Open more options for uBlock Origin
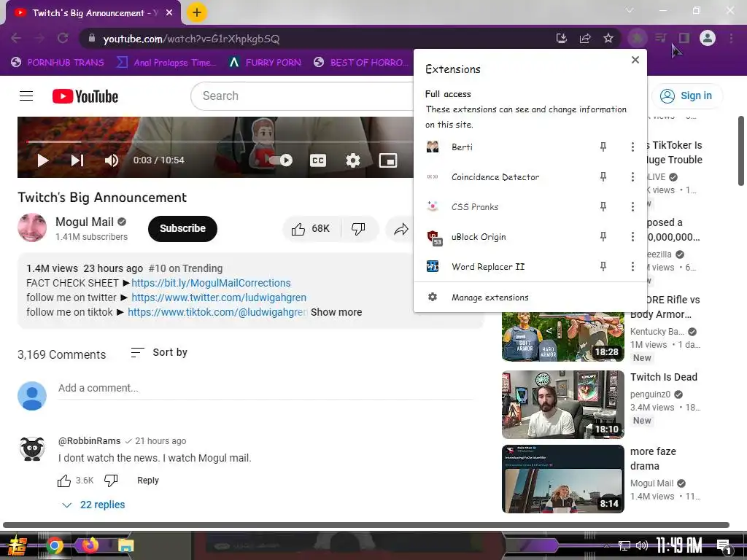This screenshot has height=560, width=747. (x=632, y=237)
